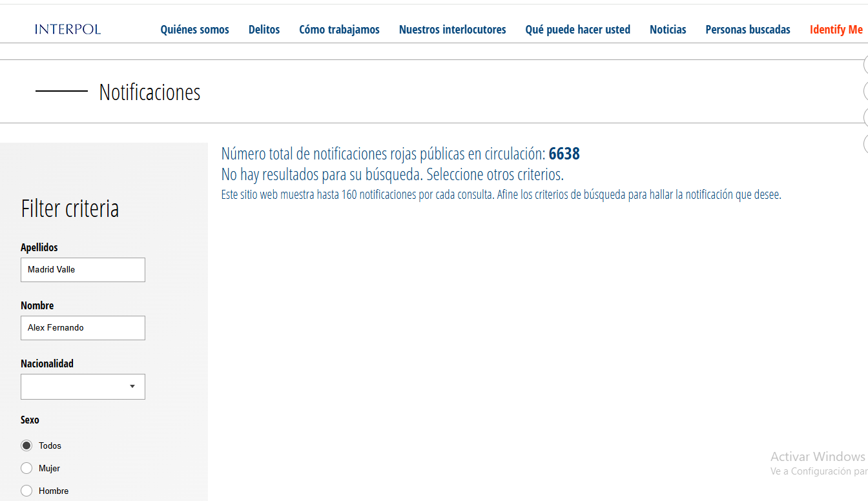Select the Todos sex radio button
Image resolution: width=868 pixels, height=501 pixels.
tap(26, 445)
